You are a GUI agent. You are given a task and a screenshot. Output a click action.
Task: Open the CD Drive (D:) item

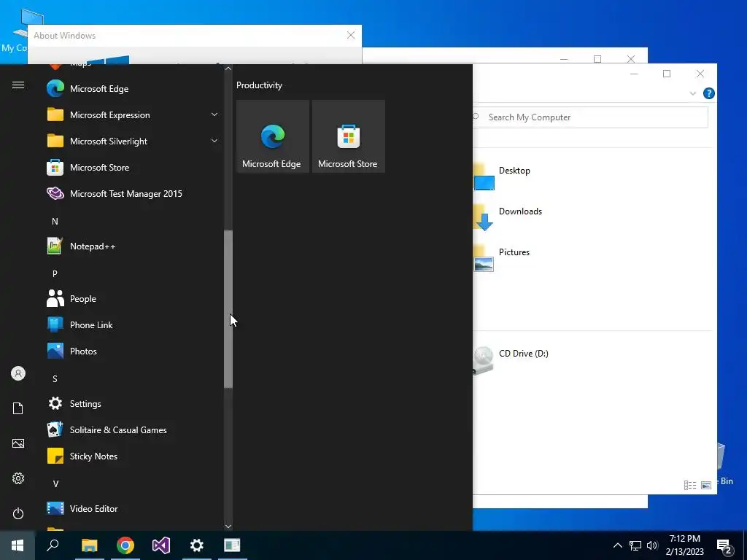coord(511,359)
